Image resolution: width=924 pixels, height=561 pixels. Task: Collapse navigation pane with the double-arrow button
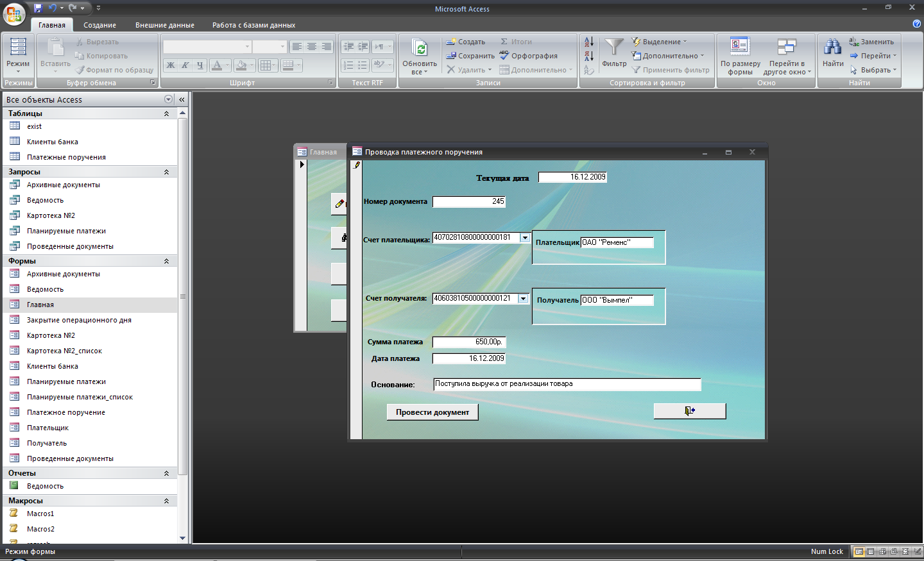click(182, 99)
